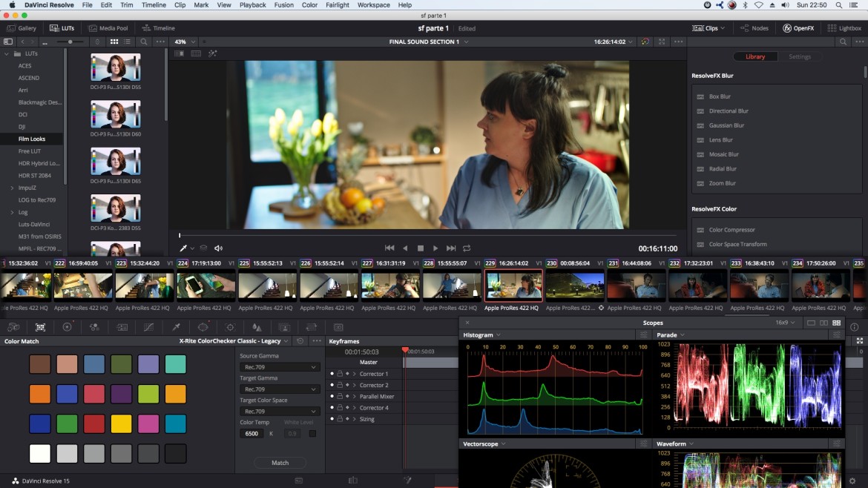Expand the Log LUT folder

click(12, 212)
